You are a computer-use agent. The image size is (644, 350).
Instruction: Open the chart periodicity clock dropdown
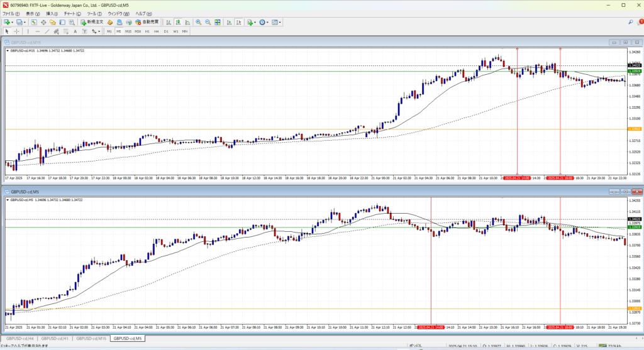[264, 22]
